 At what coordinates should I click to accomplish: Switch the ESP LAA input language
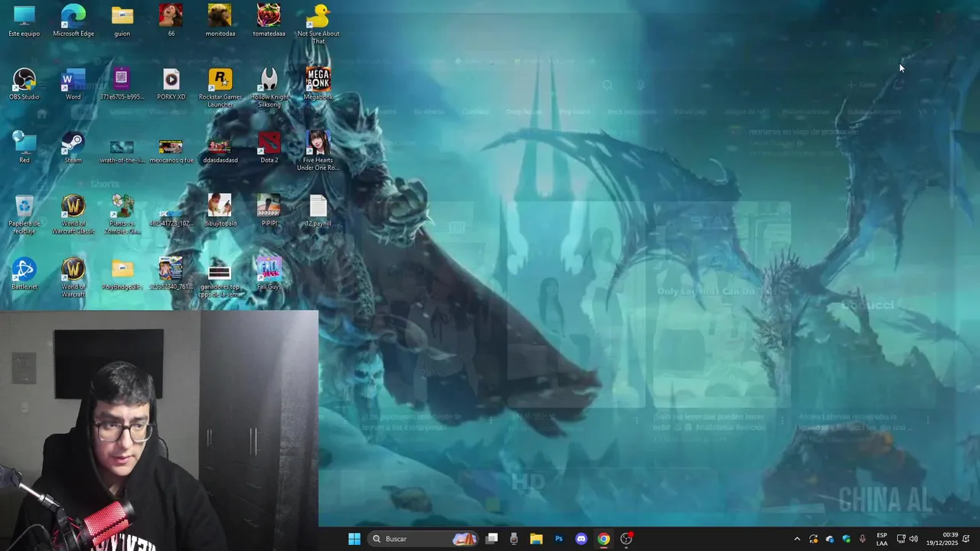(882, 539)
